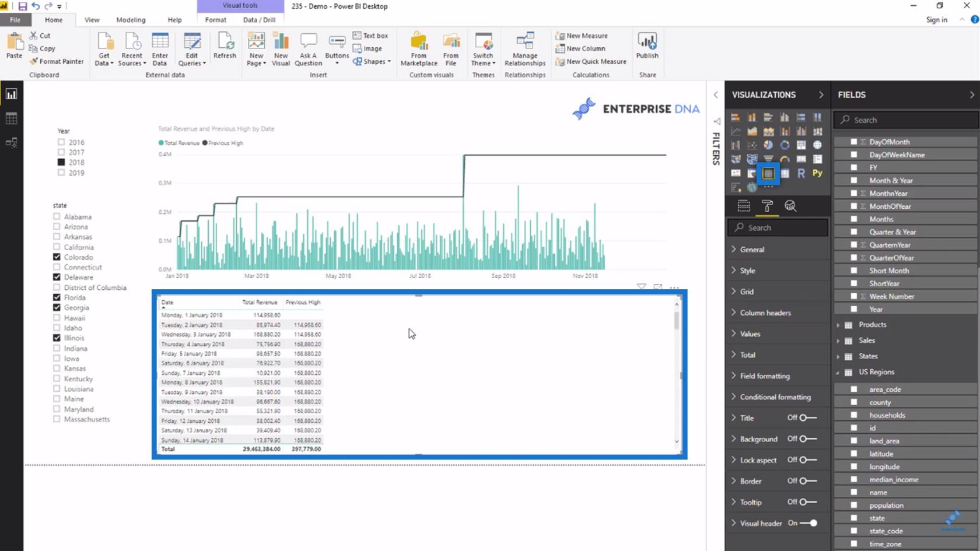Image resolution: width=980 pixels, height=551 pixels.
Task: Select the Funnel visual
Action: tap(768, 159)
